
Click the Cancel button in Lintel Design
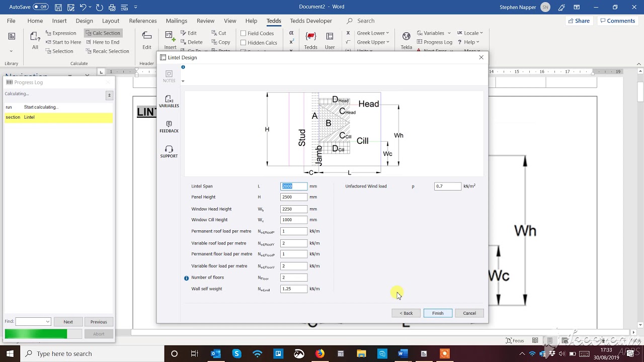click(469, 313)
